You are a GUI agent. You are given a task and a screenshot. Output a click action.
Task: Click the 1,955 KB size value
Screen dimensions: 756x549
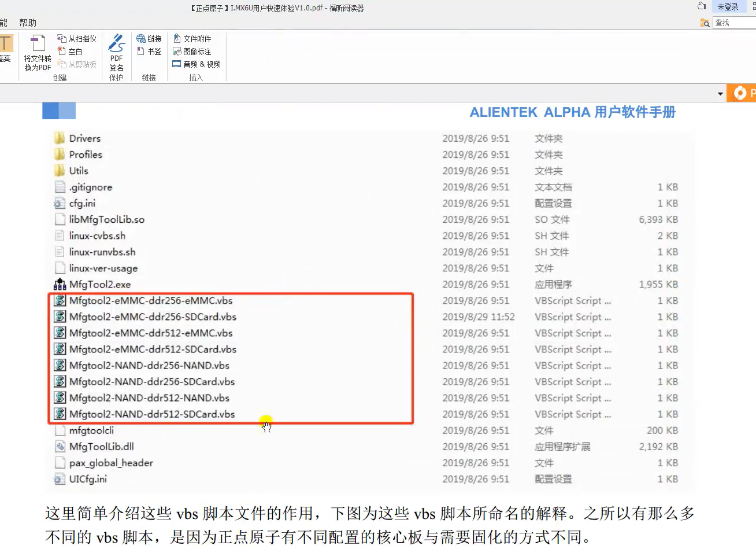point(658,284)
